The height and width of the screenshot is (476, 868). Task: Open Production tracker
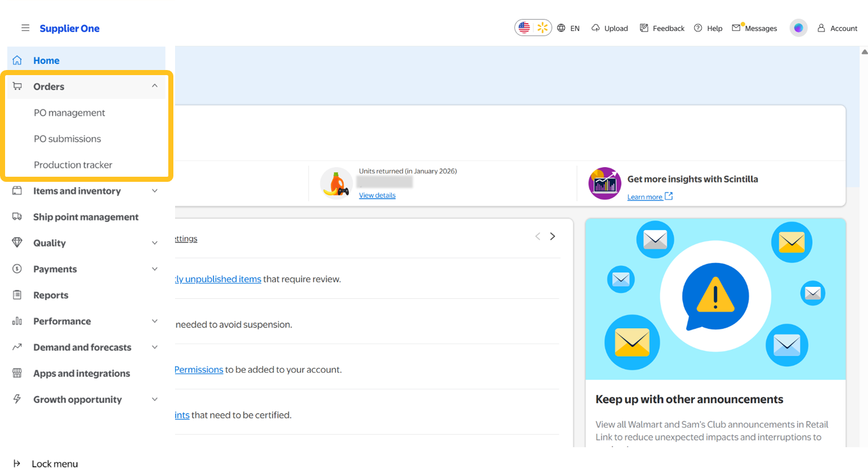coord(73,165)
